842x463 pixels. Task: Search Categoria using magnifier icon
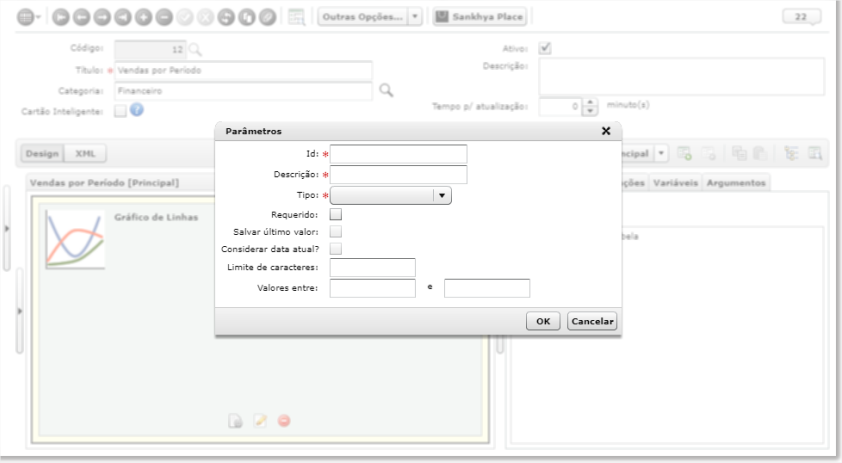(386, 90)
